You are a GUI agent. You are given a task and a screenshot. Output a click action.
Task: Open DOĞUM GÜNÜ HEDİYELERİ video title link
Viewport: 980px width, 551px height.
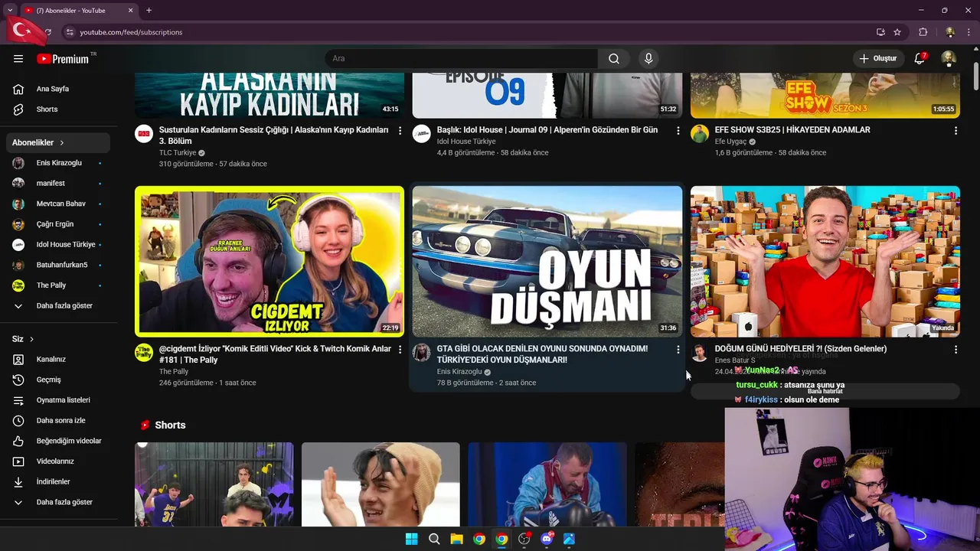tap(801, 349)
